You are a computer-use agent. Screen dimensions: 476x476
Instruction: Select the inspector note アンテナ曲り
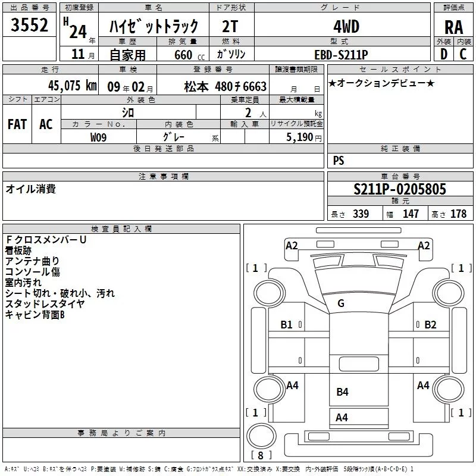32,261
